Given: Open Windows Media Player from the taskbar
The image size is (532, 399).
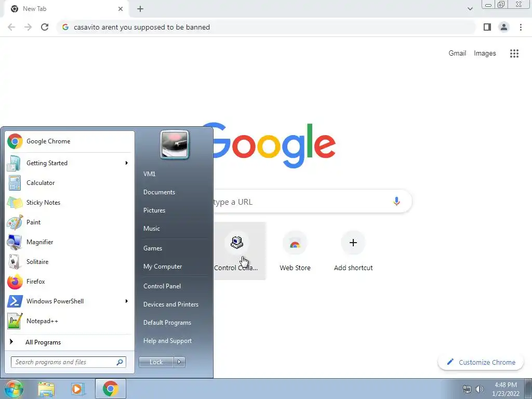Looking at the screenshot, I should [x=77, y=389].
